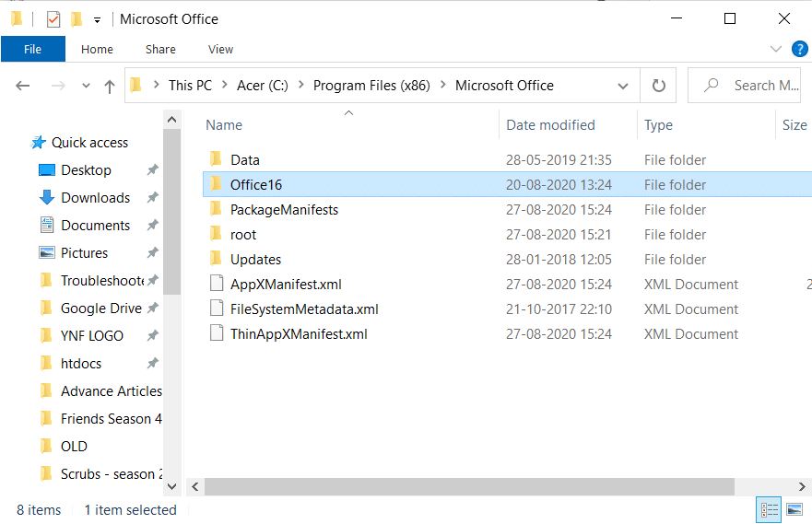Click This PC in the address bar
812x524 pixels.
(x=190, y=86)
